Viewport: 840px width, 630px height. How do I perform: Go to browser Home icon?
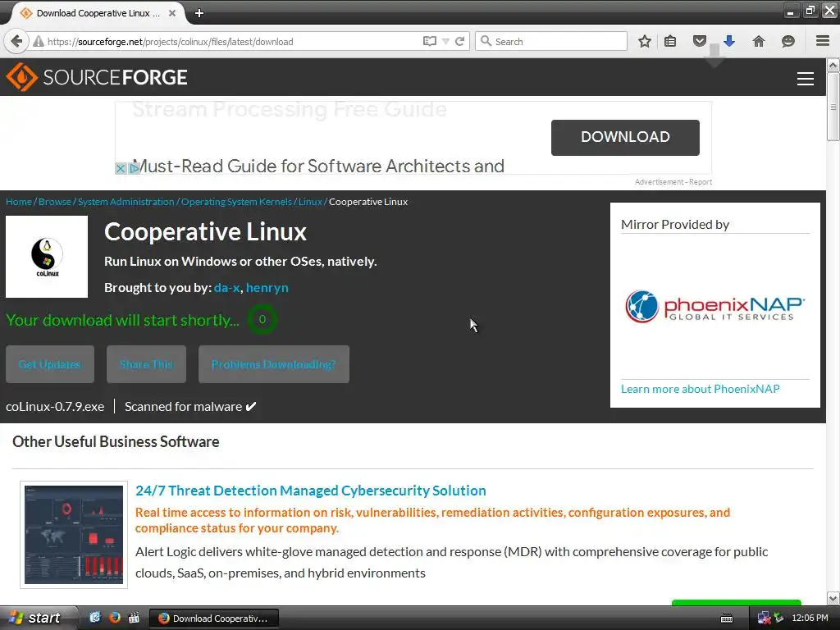coord(759,41)
